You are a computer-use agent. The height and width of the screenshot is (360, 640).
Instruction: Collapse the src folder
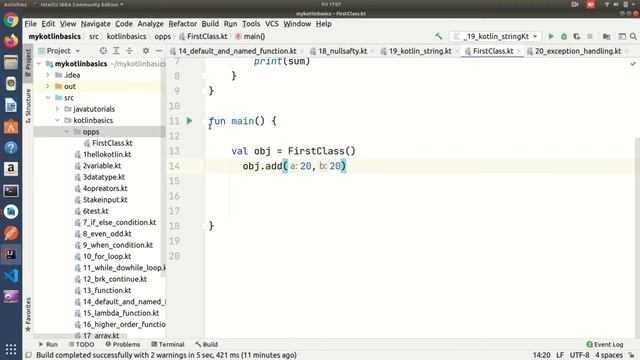[48, 98]
